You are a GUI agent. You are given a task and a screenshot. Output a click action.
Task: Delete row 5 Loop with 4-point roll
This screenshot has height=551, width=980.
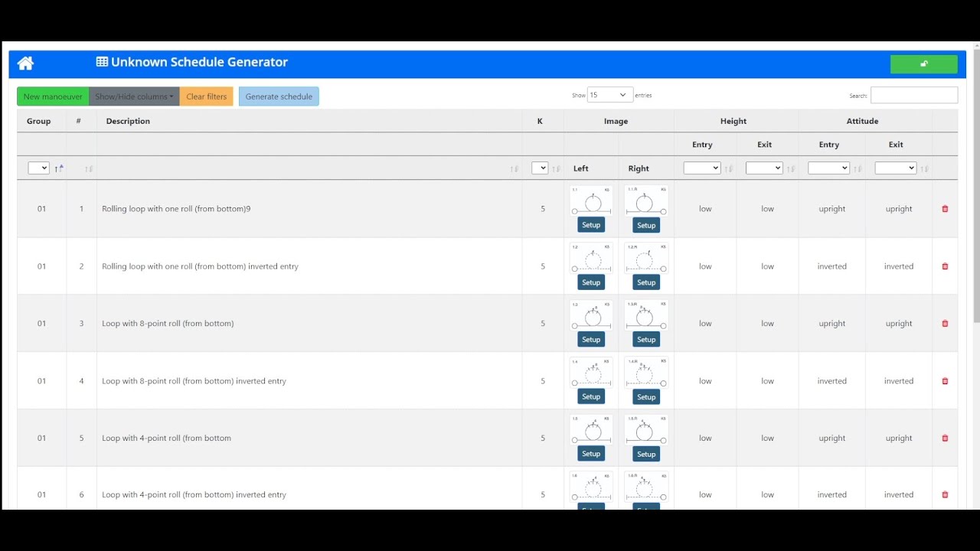click(945, 439)
